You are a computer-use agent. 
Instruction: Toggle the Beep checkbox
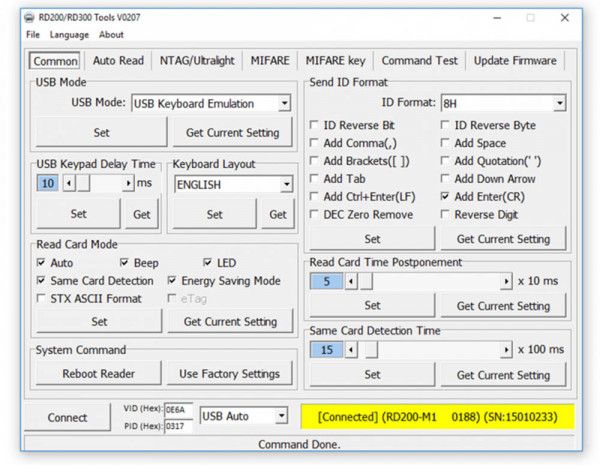click(124, 263)
